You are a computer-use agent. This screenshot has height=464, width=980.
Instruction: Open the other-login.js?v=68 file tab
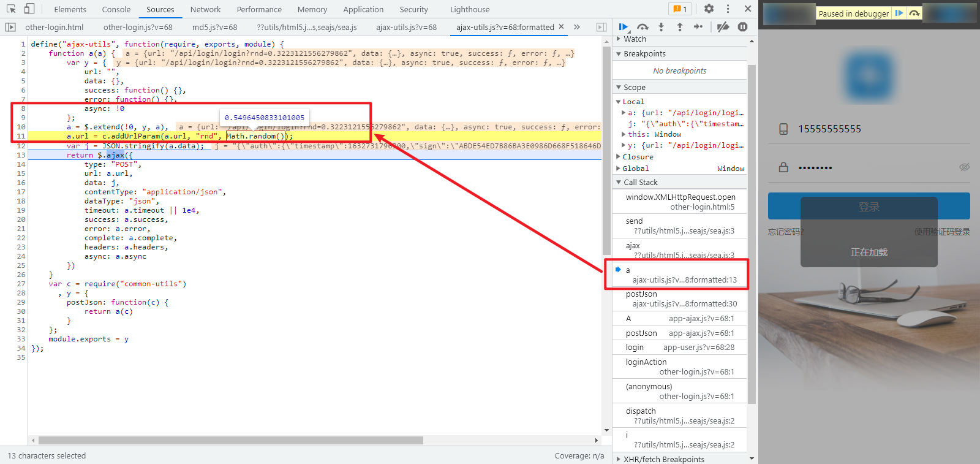pos(138,27)
